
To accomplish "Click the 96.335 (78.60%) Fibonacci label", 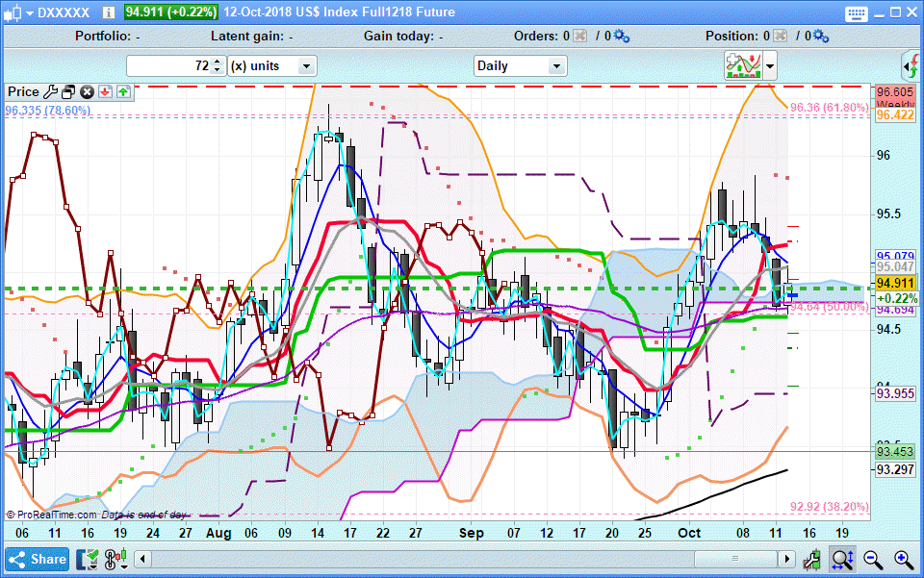I will tap(48, 110).
